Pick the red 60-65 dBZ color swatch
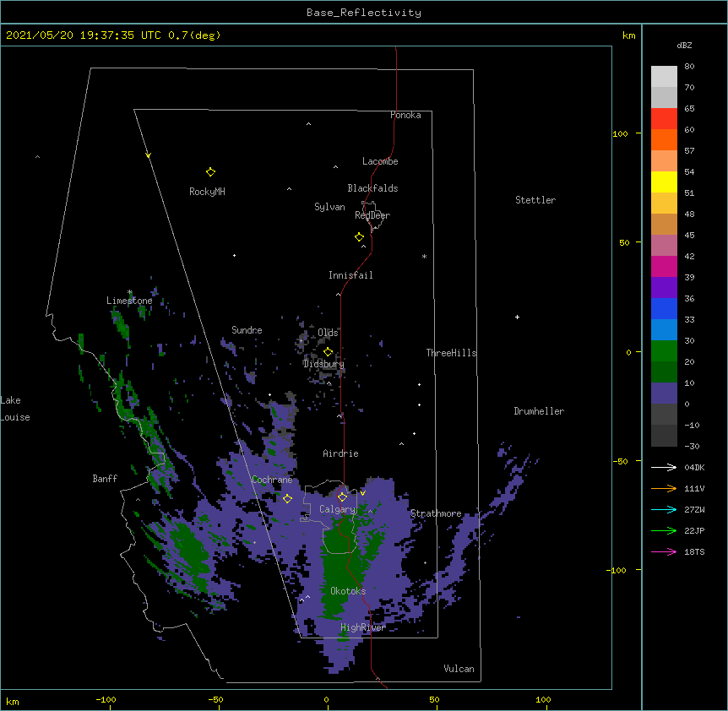 [664, 118]
